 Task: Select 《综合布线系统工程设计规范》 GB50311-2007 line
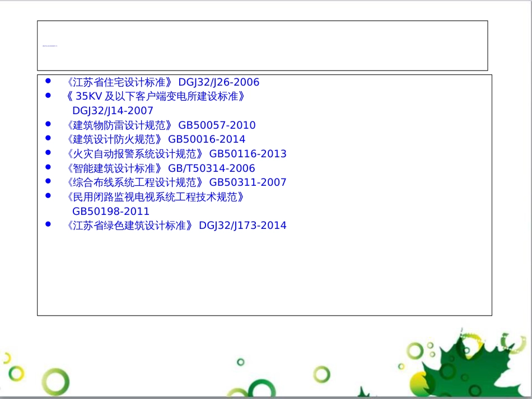coord(176,182)
